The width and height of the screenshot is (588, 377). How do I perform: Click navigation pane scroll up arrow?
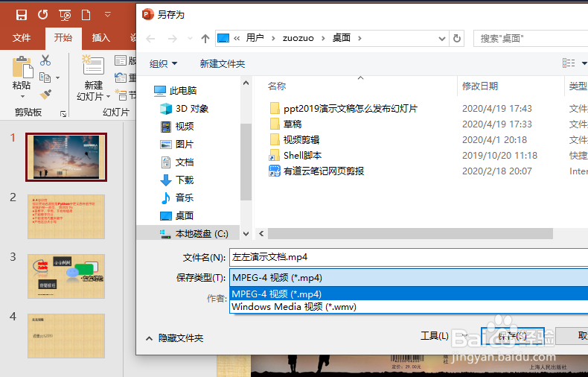[246, 83]
